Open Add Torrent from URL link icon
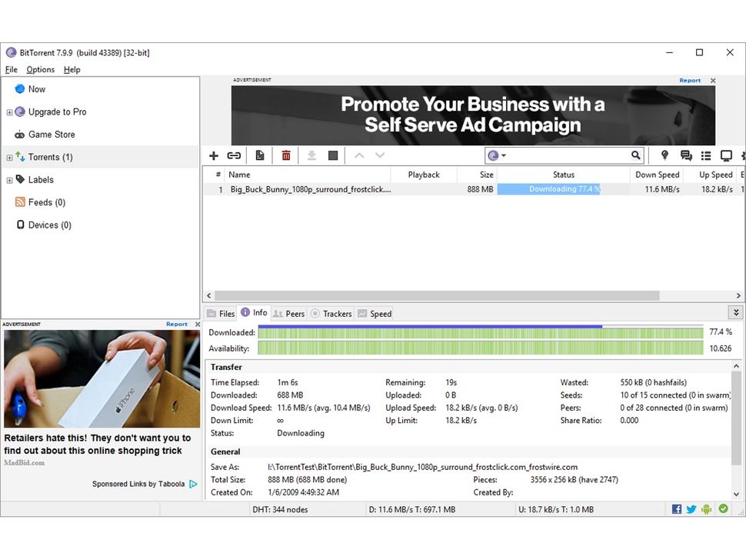The width and height of the screenshot is (746, 560). point(235,155)
